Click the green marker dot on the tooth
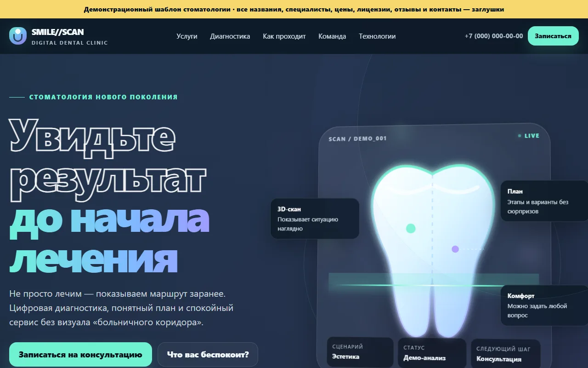 coord(411,229)
